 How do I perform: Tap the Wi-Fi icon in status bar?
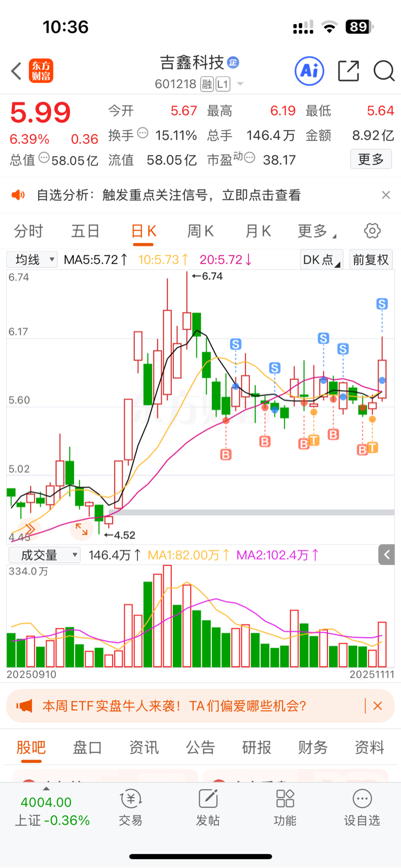[329, 27]
